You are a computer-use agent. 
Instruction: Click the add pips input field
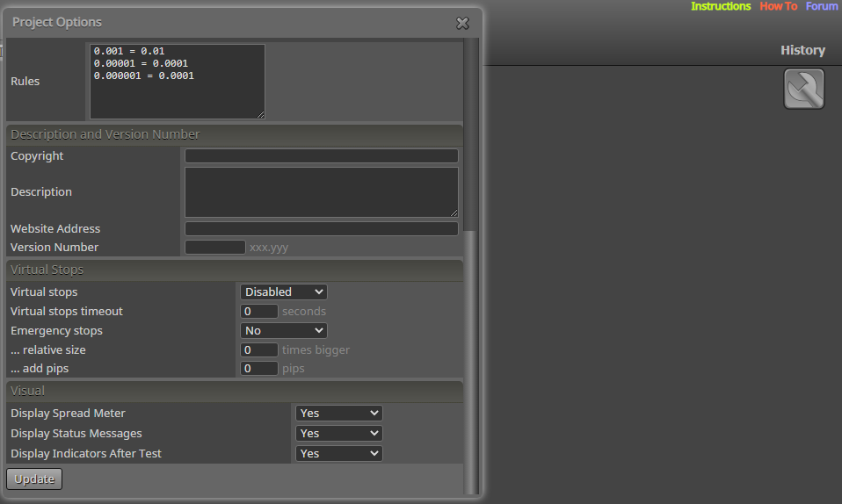[258, 368]
